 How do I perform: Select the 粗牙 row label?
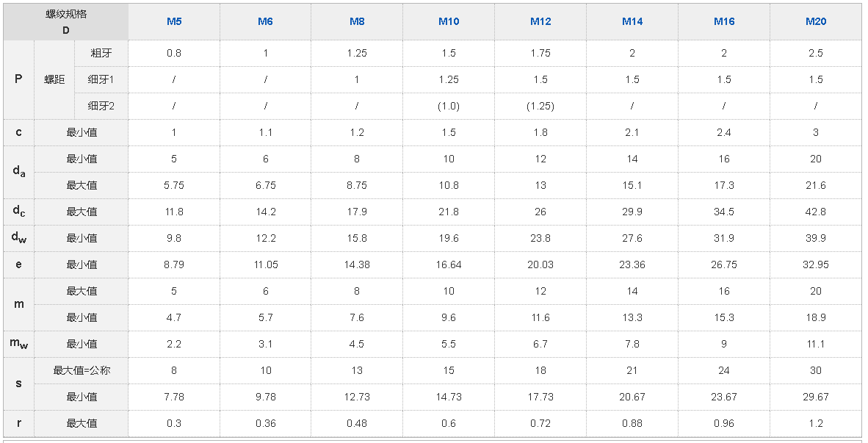[101, 53]
